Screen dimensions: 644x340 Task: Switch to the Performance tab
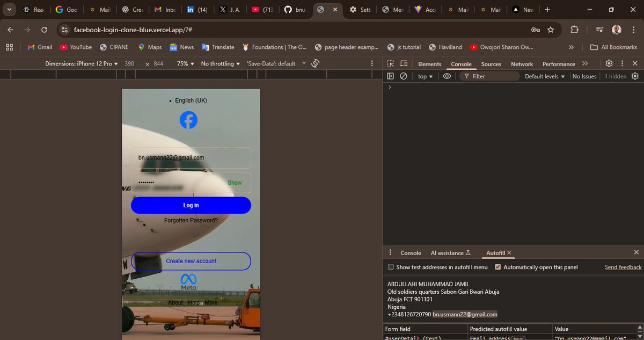click(x=559, y=64)
